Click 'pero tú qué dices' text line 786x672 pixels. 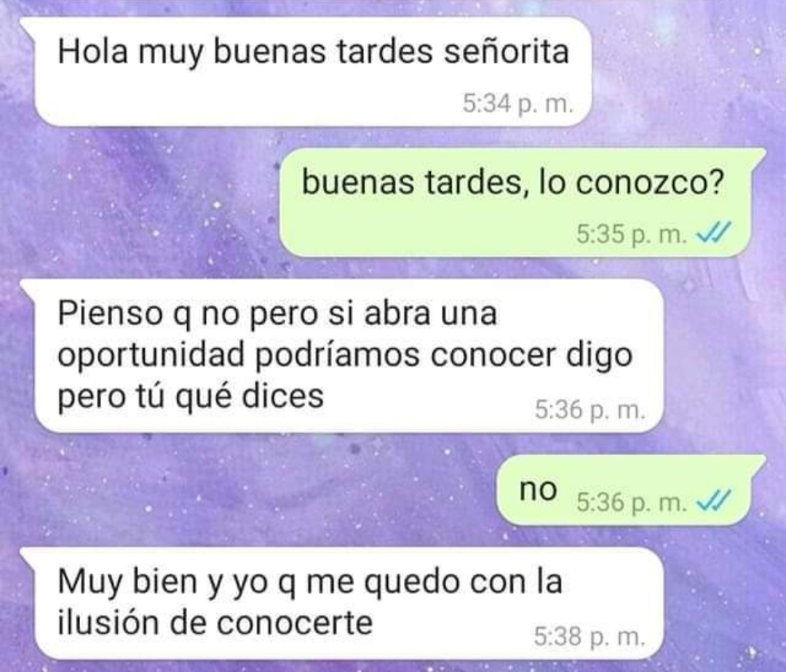coord(191,398)
